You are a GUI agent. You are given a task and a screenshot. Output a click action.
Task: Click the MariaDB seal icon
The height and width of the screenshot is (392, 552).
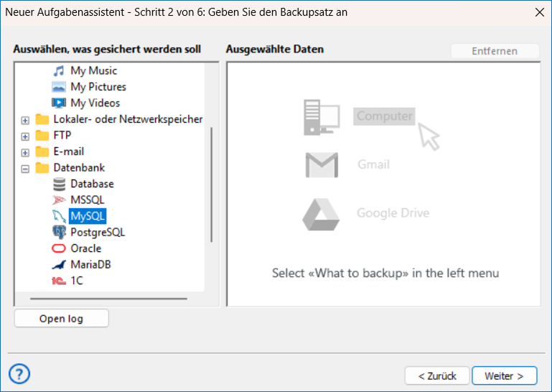pyautogui.click(x=59, y=264)
